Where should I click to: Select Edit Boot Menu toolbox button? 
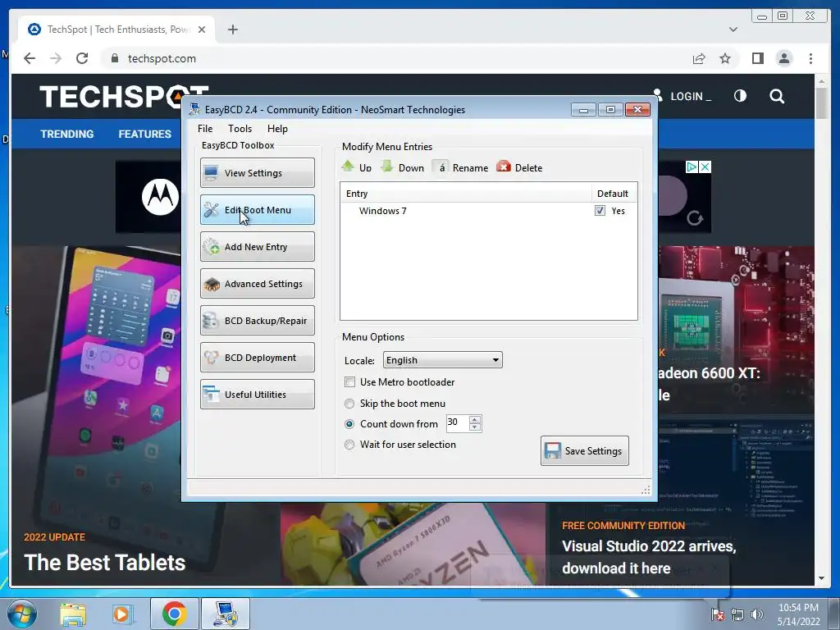pyautogui.click(x=257, y=209)
